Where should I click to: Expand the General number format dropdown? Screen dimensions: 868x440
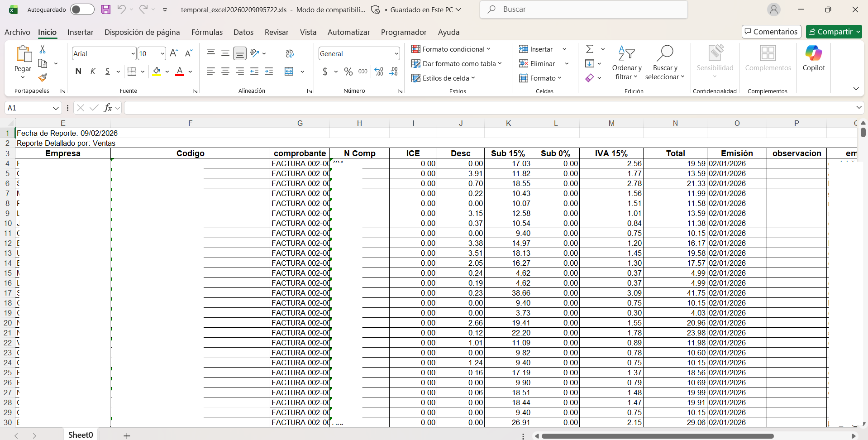pos(396,53)
